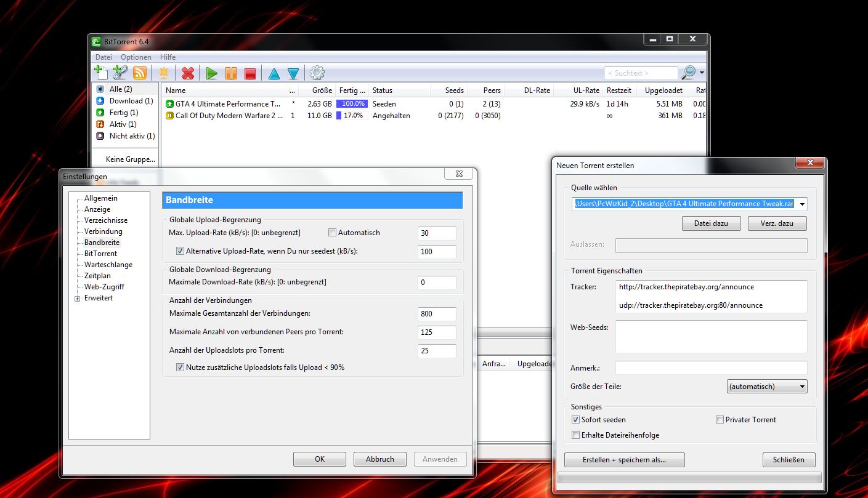Click OK in the Einstellungen dialog

[320, 459]
